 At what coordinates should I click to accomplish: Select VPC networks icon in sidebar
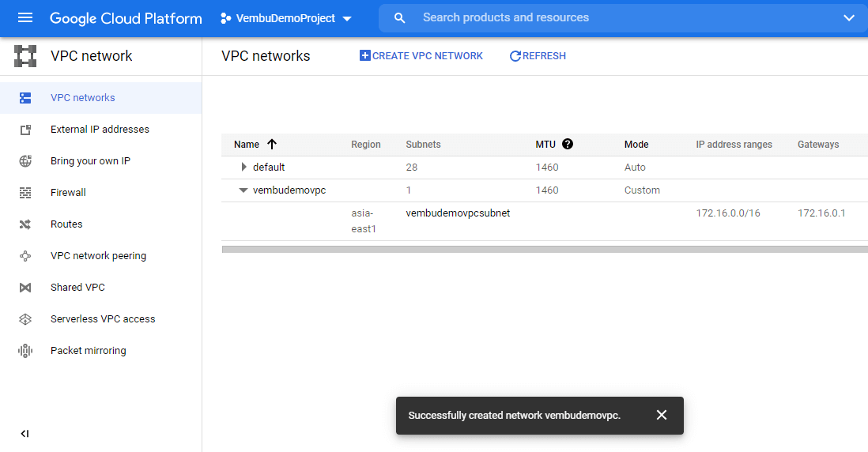coord(25,98)
